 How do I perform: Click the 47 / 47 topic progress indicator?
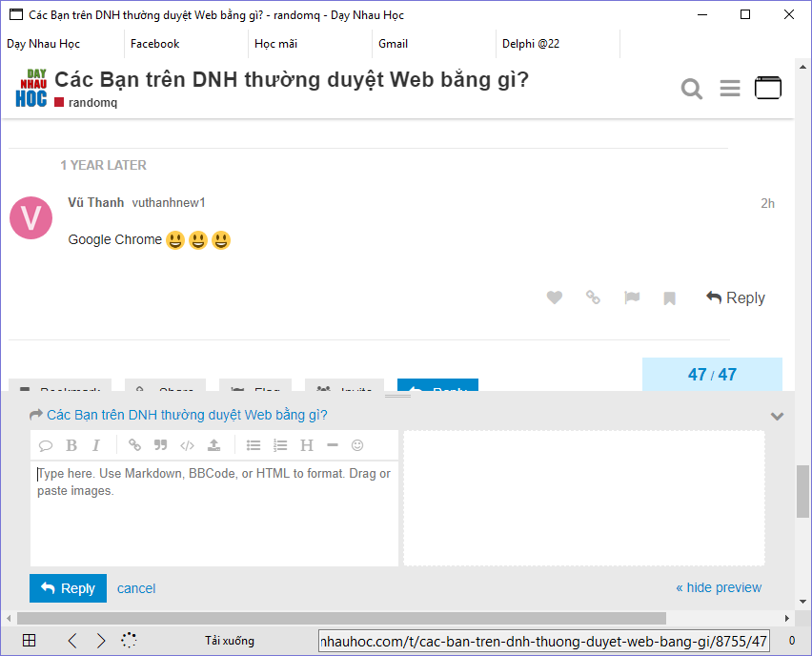click(x=712, y=375)
